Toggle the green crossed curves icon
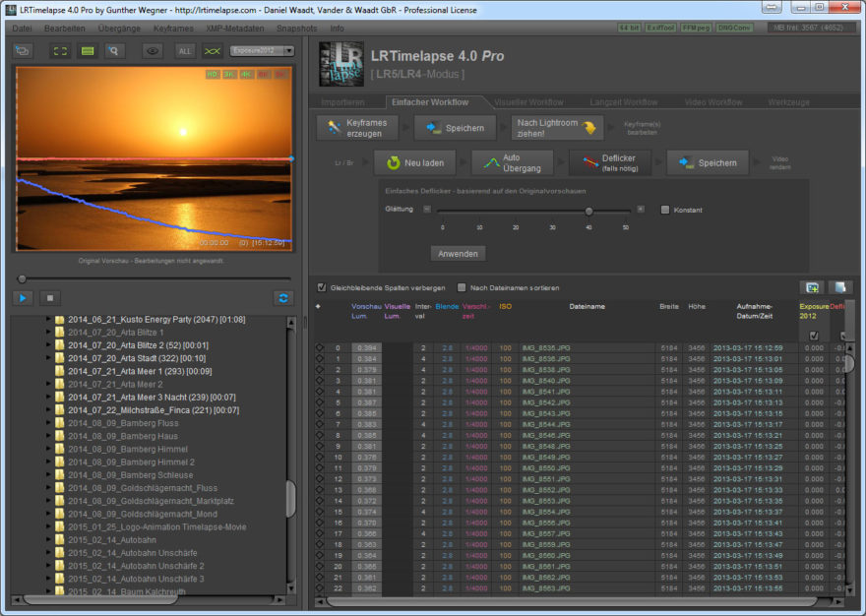 213,51
